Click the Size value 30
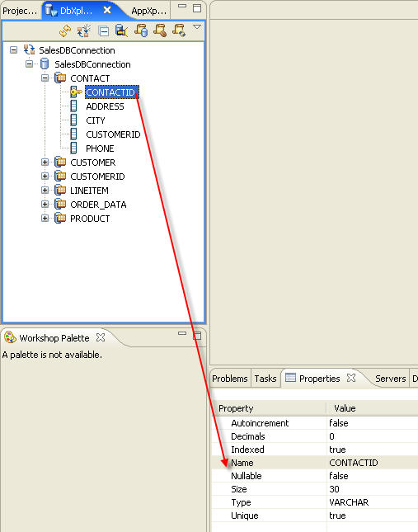418x532 pixels. pos(334,489)
